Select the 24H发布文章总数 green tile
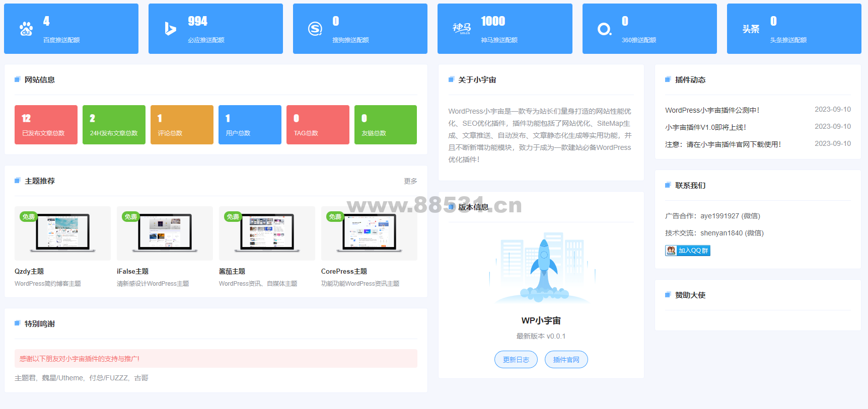Screen dimensions: 868x409 pos(114,125)
